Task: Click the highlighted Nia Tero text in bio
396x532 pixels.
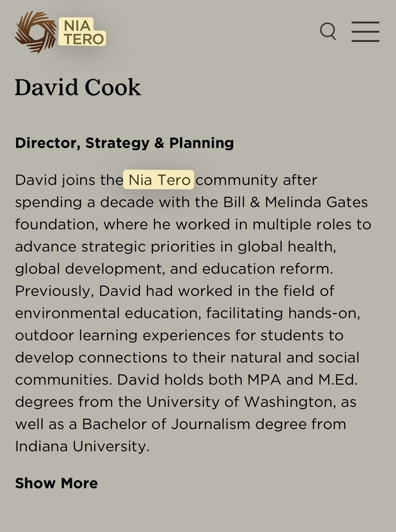Action: 159,180
